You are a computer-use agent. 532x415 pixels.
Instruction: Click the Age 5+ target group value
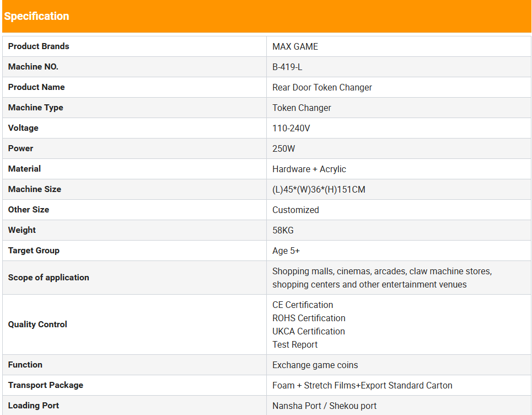click(286, 251)
